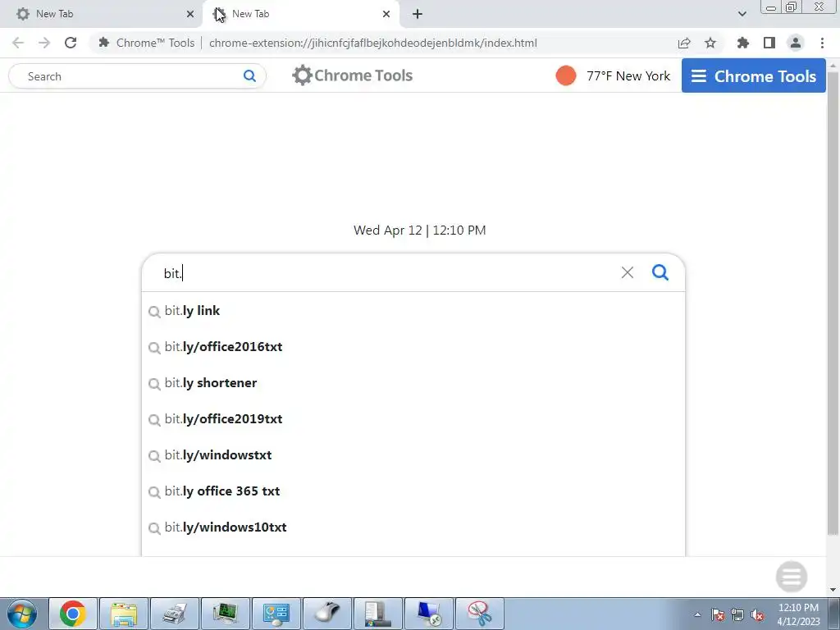Open the printer/fax taskbar icon
The height and width of the screenshot is (630, 840).
coord(175,614)
